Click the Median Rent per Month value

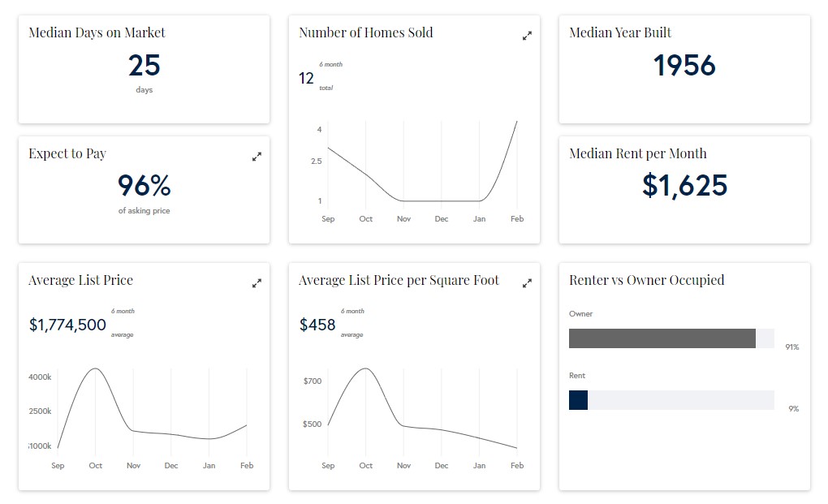[x=684, y=187]
